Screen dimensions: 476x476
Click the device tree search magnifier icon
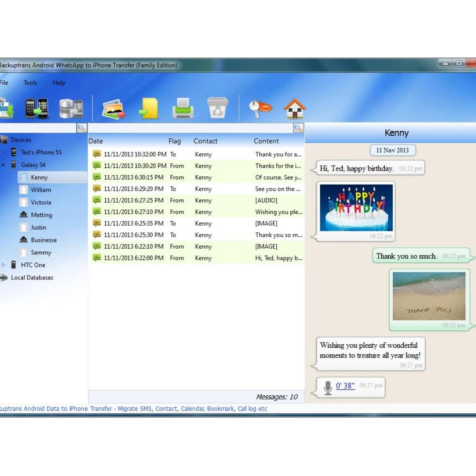click(x=82, y=128)
